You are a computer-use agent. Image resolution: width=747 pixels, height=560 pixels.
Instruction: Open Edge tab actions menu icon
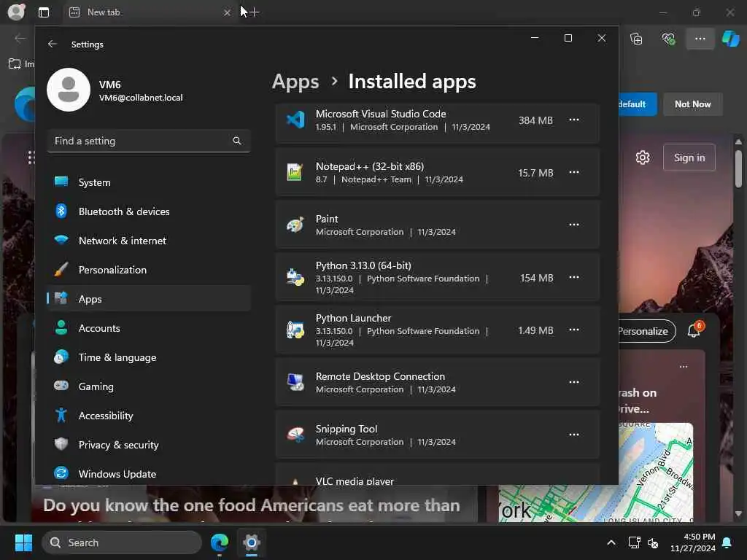(x=44, y=12)
